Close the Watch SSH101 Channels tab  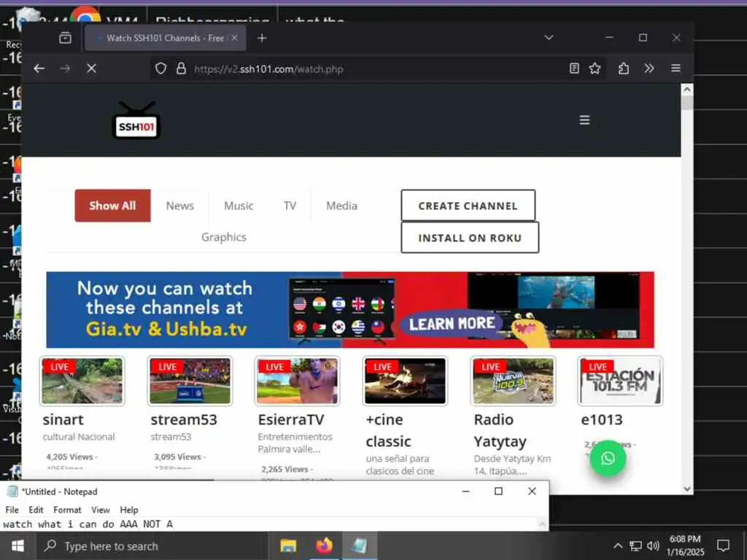point(234,38)
